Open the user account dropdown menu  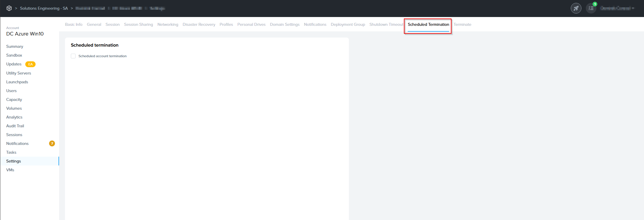pyautogui.click(x=617, y=8)
